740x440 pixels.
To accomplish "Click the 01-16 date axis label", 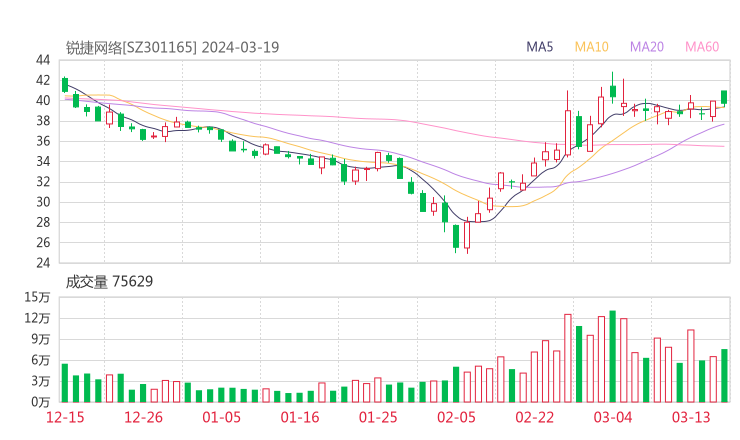I will tap(300, 417).
